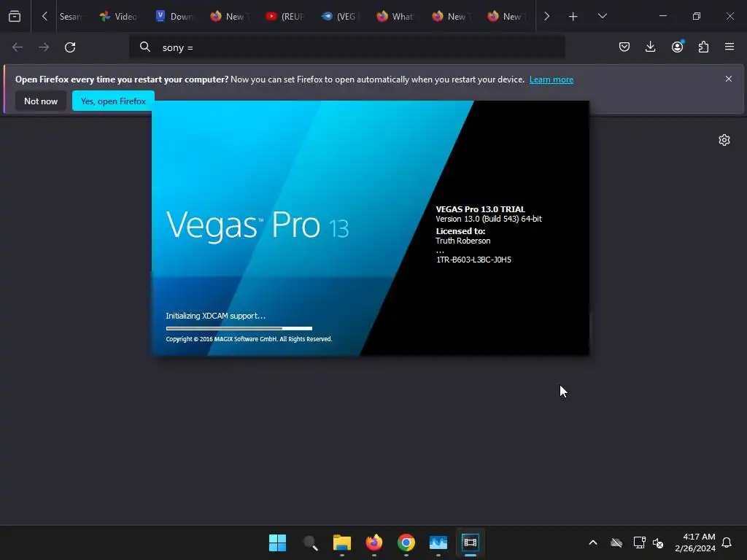Open the Firefox account icon
The image size is (747, 560).
tap(677, 47)
